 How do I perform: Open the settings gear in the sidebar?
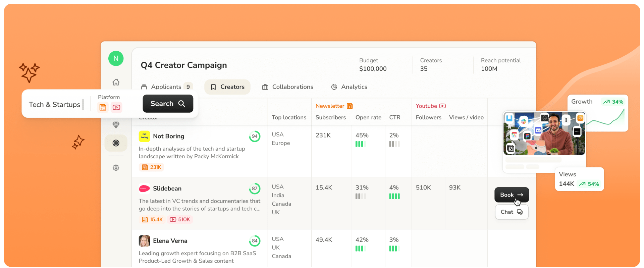pyautogui.click(x=116, y=168)
